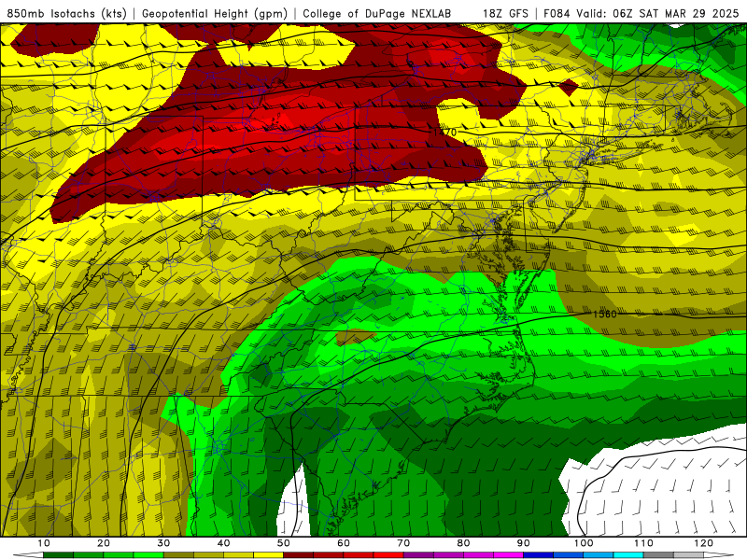Click the cyan legend swatch before 110
This screenshot has height=560, width=747.
(628, 555)
